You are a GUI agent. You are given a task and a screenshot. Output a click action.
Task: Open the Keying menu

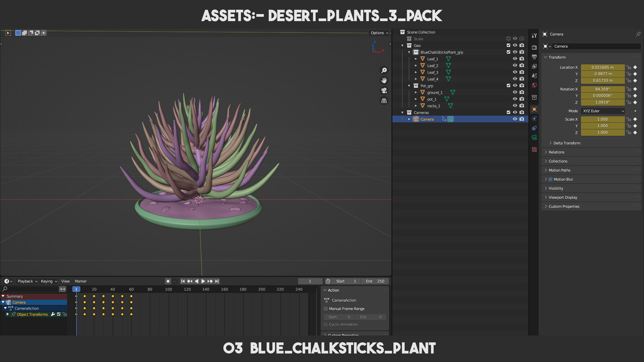tap(49, 281)
